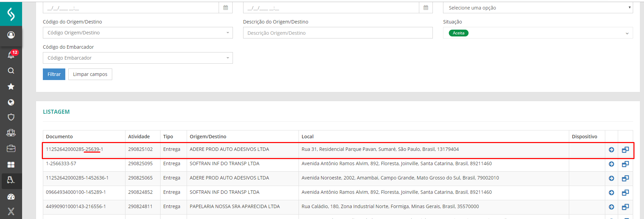Open the dashboard gauge icon in sidebar

[x=11, y=197]
